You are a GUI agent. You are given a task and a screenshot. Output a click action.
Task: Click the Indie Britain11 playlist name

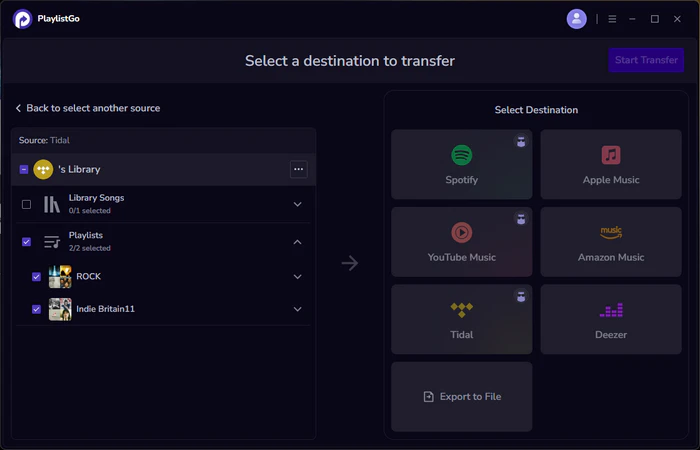click(x=105, y=308)
